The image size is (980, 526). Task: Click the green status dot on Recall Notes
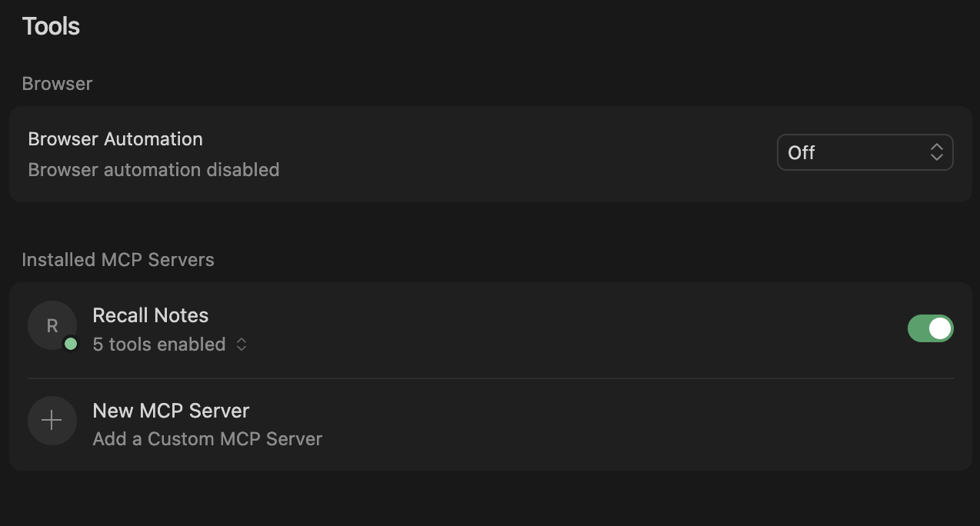click(x=71, y=344)
